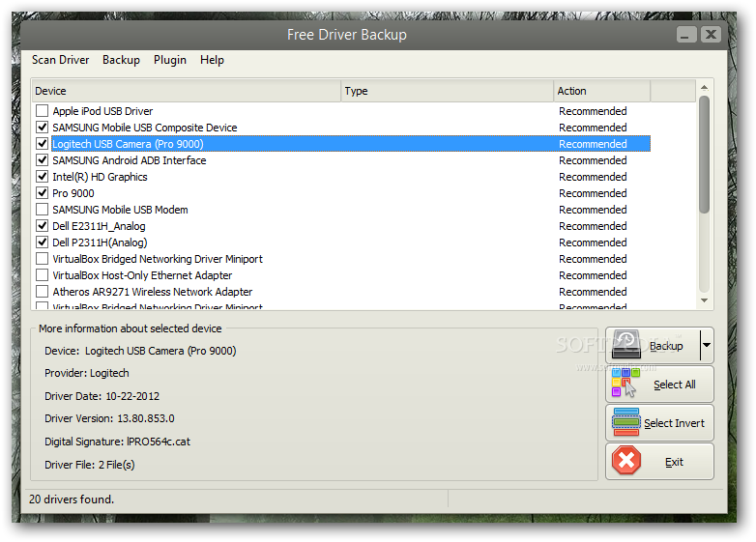Select SAMSUNG Mobile USB Modem row text
This screenshot has width=756, height=542.
(120, 209)
